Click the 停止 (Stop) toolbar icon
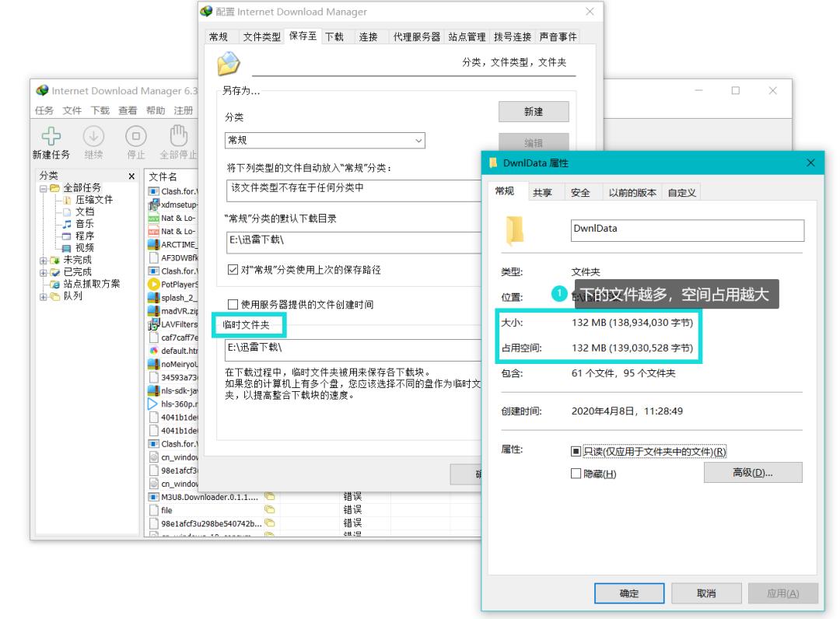 135,135
